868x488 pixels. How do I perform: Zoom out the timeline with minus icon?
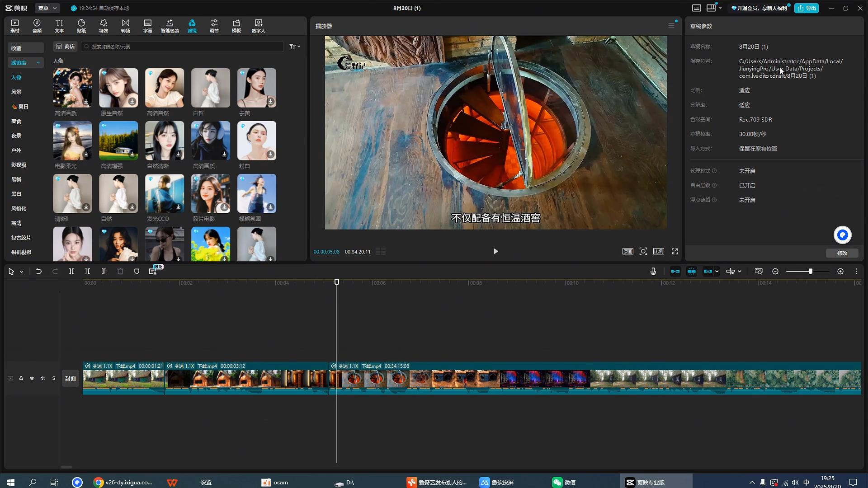pyautogui.click(x=776, y=272)
